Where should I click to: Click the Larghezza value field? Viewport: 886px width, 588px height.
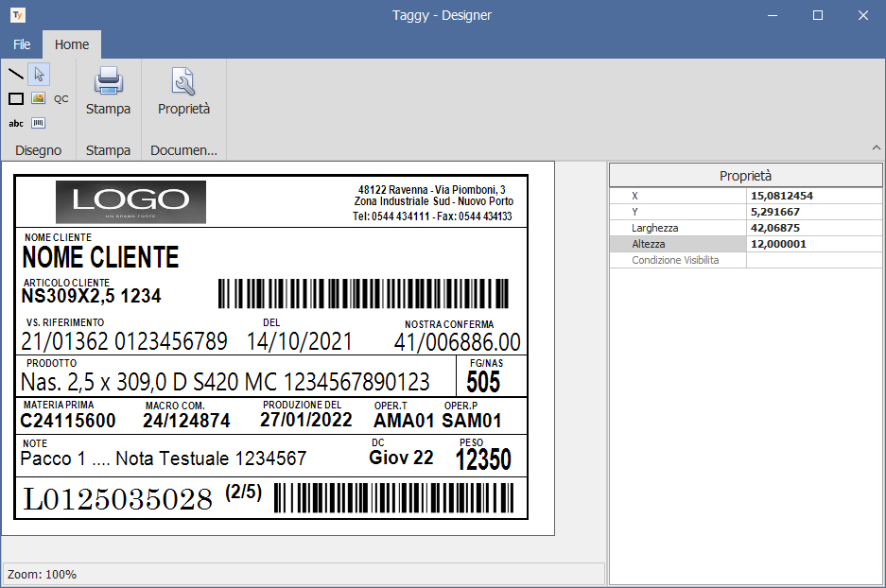(813, 228)
